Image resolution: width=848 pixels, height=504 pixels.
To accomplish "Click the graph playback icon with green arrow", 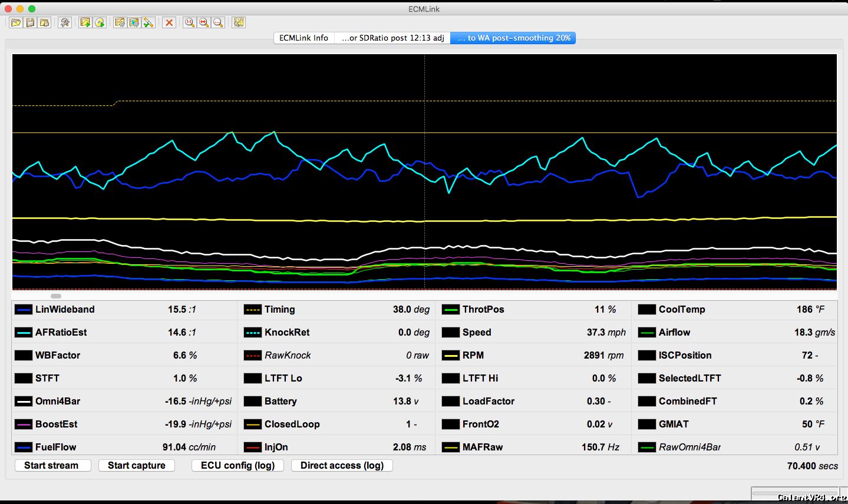I will click(x=85, y=22).
